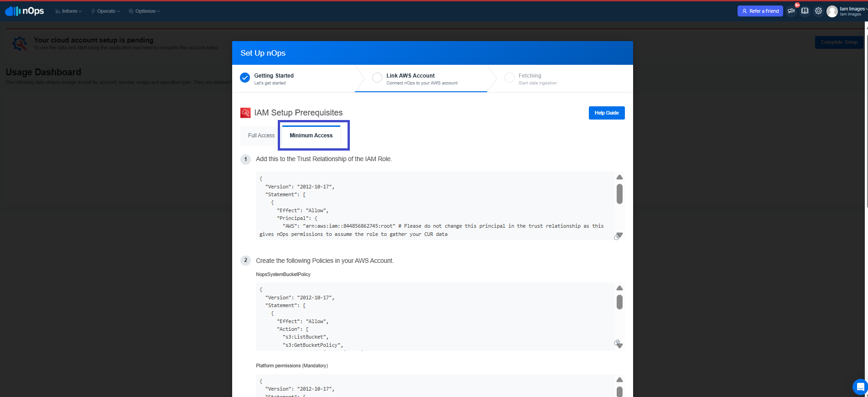Click Complete Setup in the background banner
The width and height of the screenshot is (868, 397).
(x=839, y=42)
